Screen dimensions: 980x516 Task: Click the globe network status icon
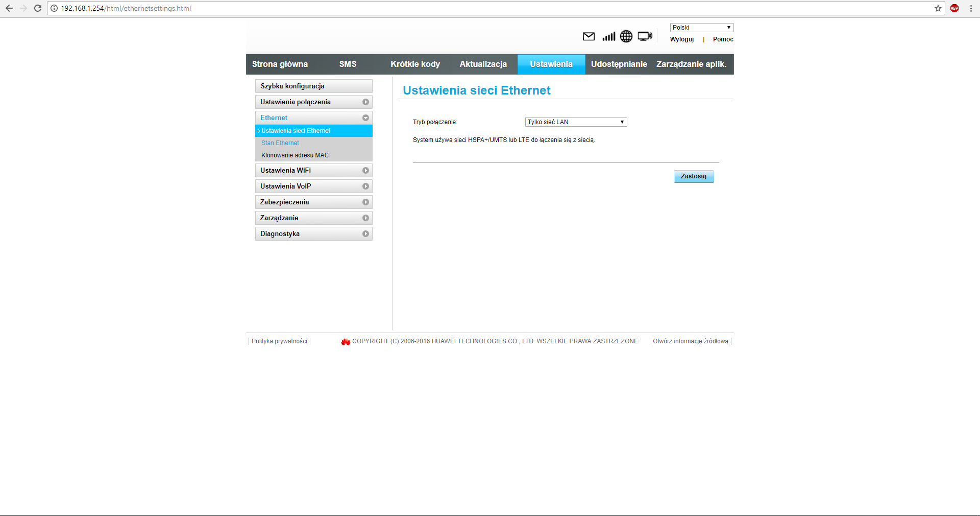pos(626,36)
